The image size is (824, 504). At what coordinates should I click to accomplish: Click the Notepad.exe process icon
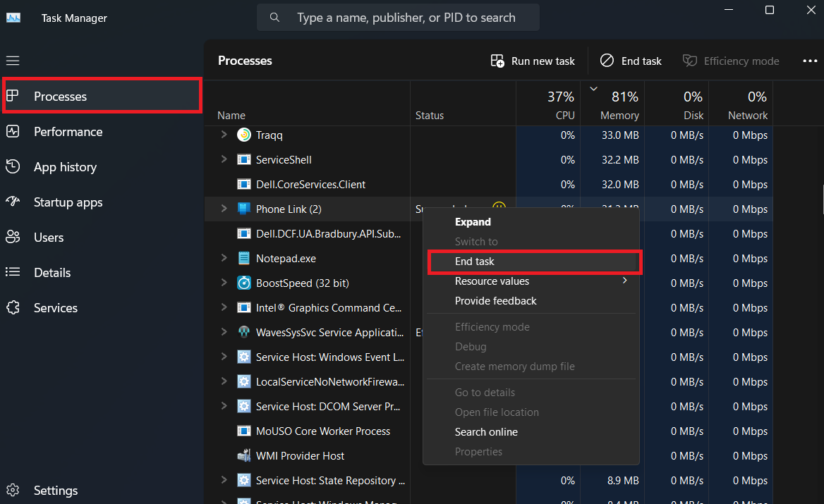click(x=244, y=258)
